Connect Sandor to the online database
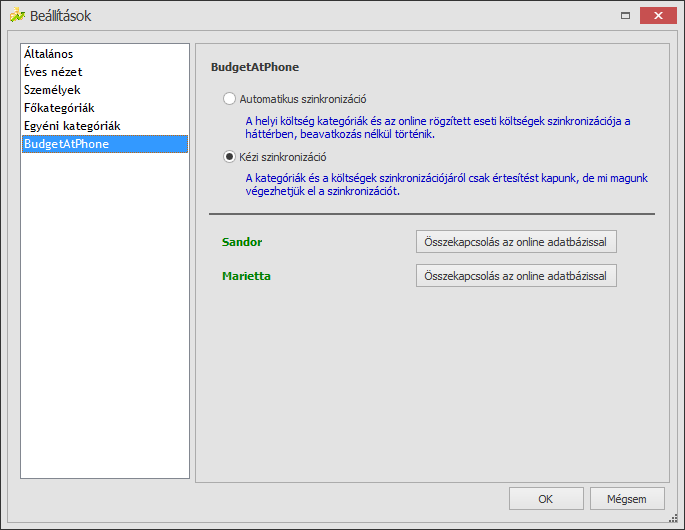This screenshot has width=685, height=530. tap(516, 242)
